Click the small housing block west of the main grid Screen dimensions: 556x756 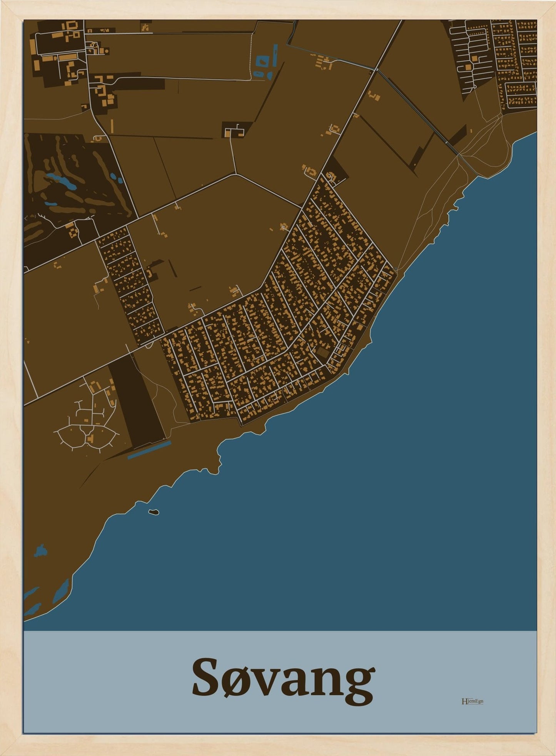[129, 286]
